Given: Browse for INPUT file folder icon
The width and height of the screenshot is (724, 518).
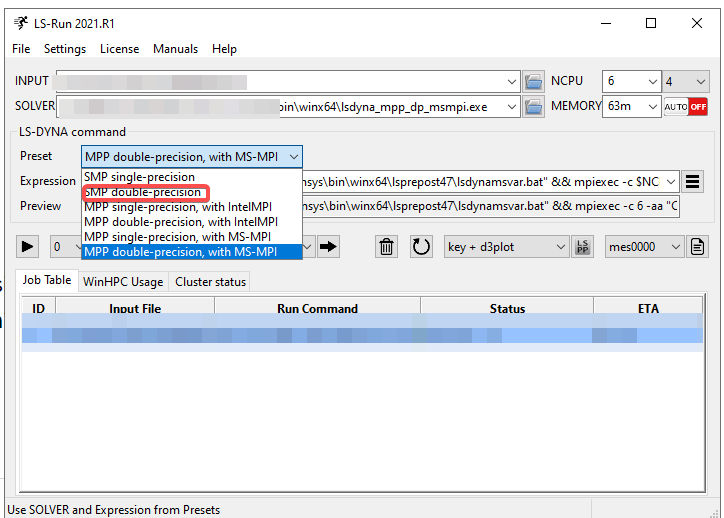Looking at the screenshot, I should pyautogui.click(x=533, y=82).
